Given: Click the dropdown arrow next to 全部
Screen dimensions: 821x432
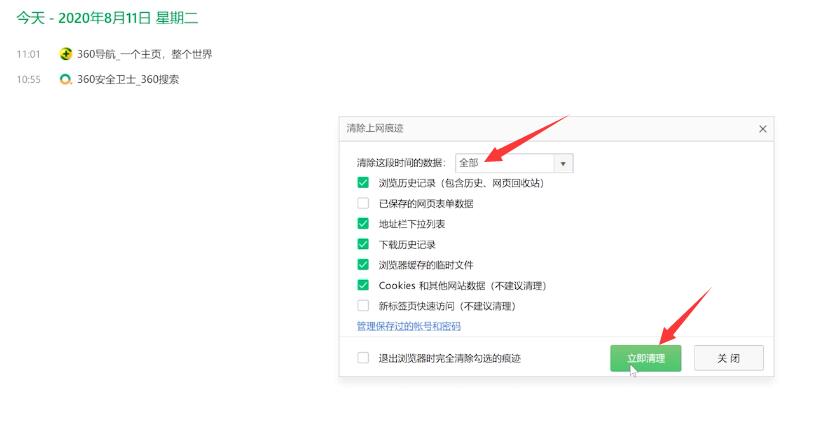Looking at the screenshot, I should coord(563,163).
